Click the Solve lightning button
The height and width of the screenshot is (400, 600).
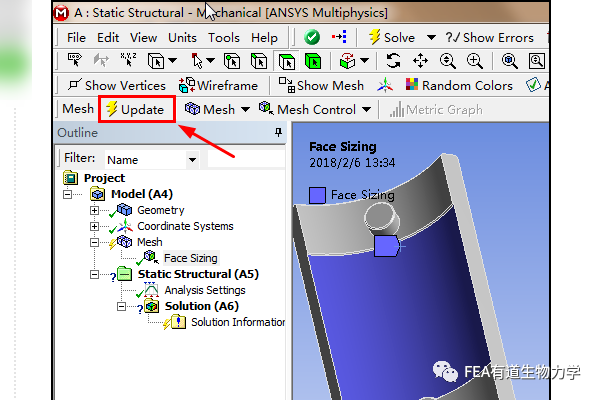[391, 38]
